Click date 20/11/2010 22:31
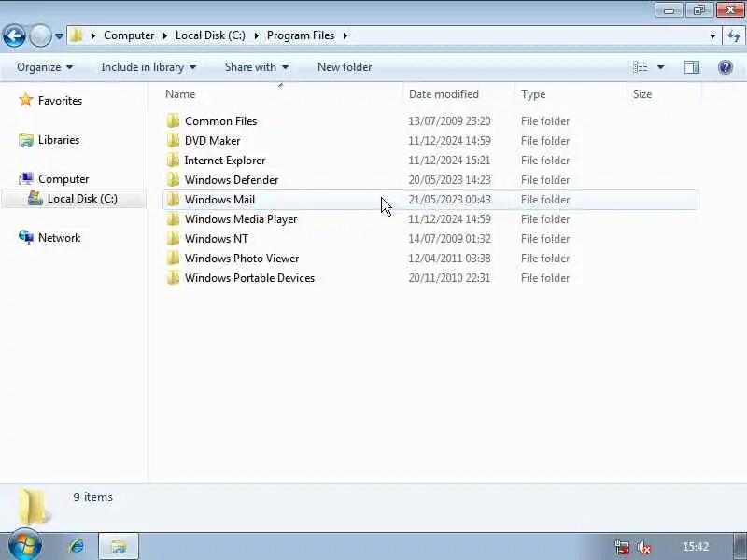This screenshot has width=747, height=560. click(449, 277)
